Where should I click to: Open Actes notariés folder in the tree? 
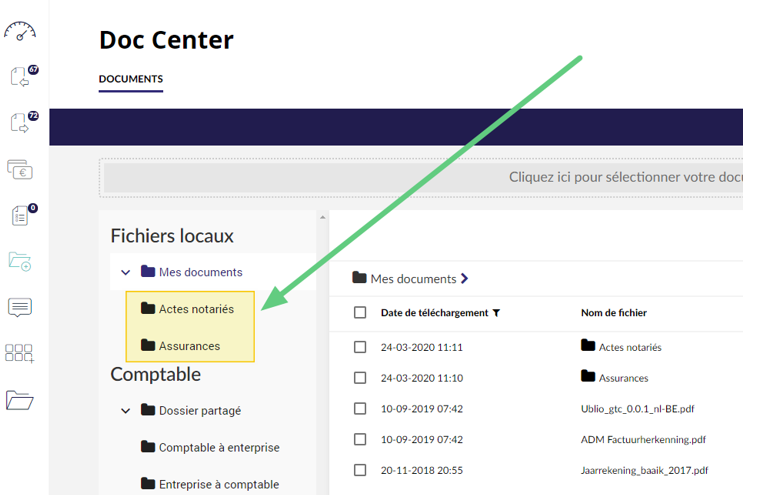point(196,309)
